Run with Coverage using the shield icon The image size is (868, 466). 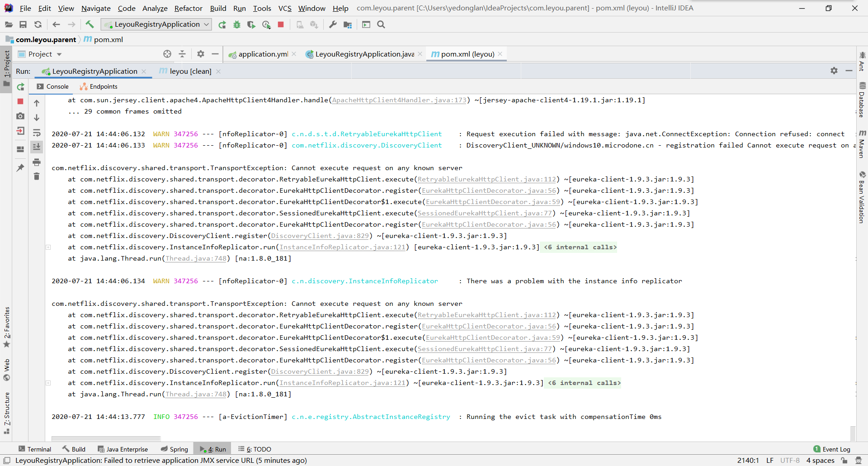pos(251,24)
